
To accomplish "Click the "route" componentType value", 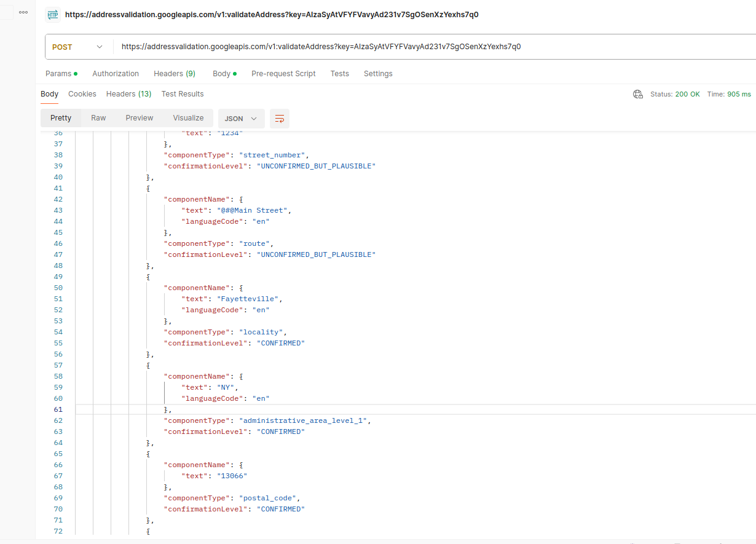I will click(x=254, y=243).
